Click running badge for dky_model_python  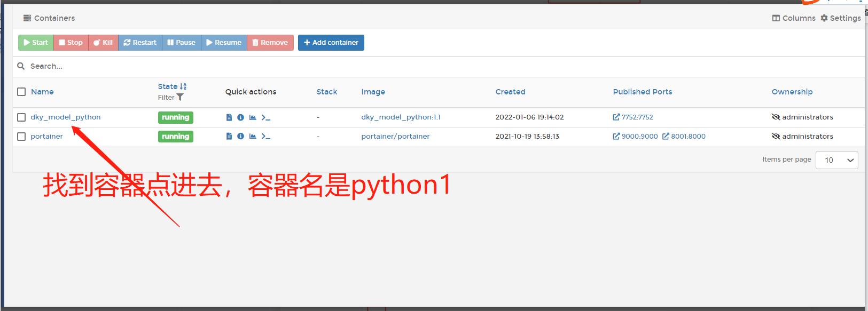(176, 117)
